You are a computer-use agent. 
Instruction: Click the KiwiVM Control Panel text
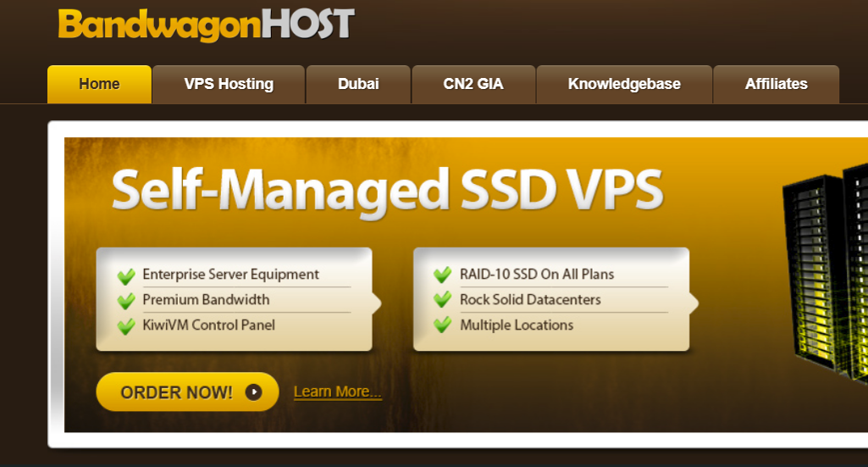[x=208, y=325]
